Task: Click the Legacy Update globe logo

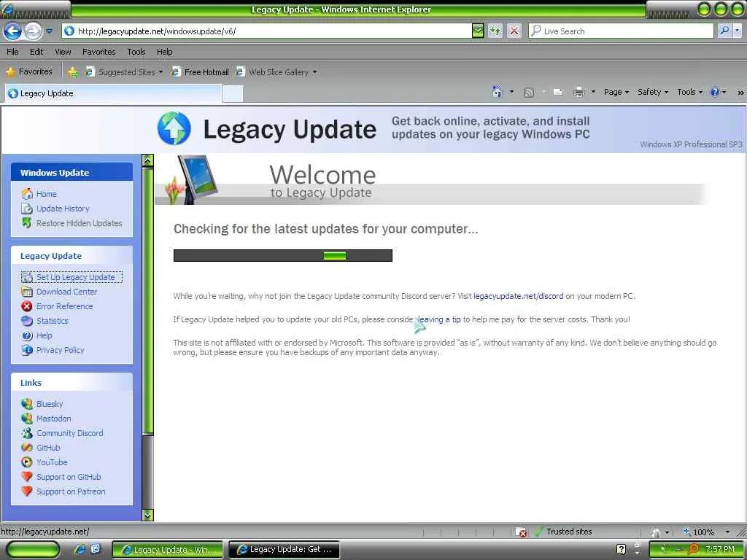Action: click(x=174, y=128)
